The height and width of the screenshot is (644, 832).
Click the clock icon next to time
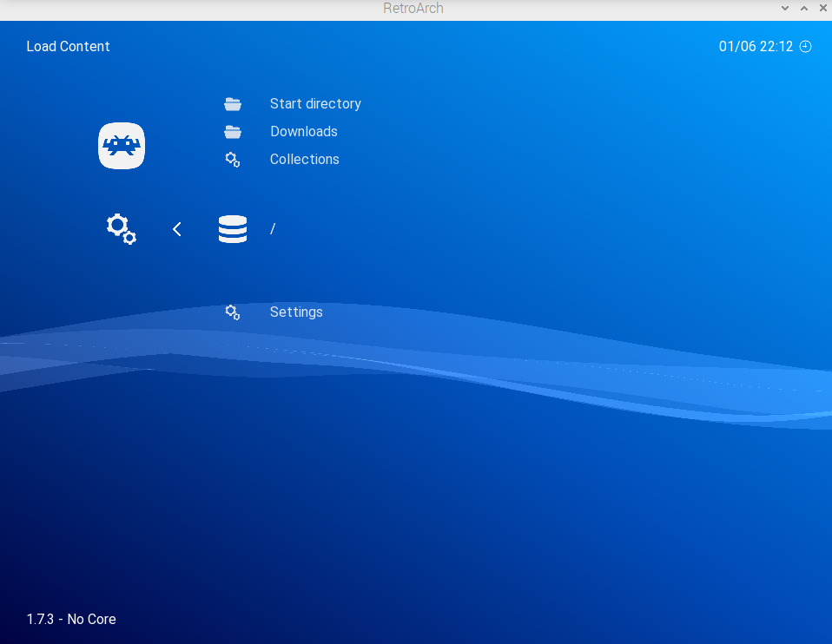tap(805, 47)
